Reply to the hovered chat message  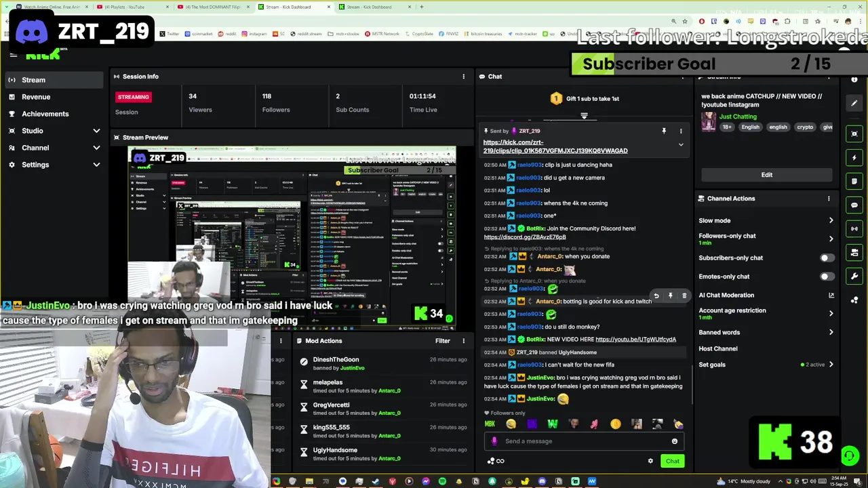(656, 296)
